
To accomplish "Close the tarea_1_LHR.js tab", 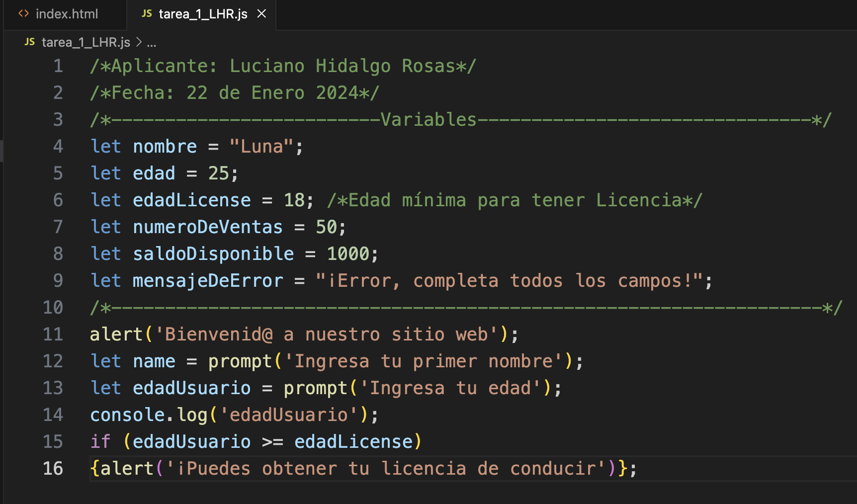I will [x=261, y=14].
